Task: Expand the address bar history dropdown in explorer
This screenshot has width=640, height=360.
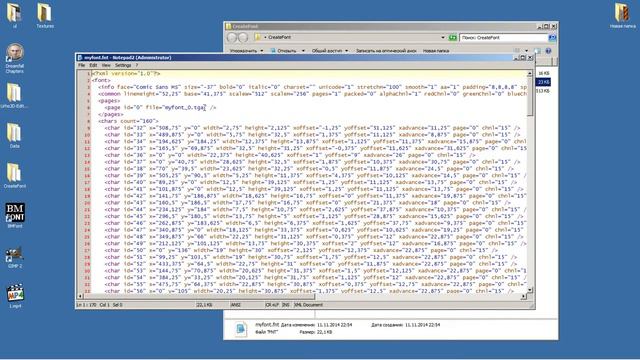Action: 443,38
